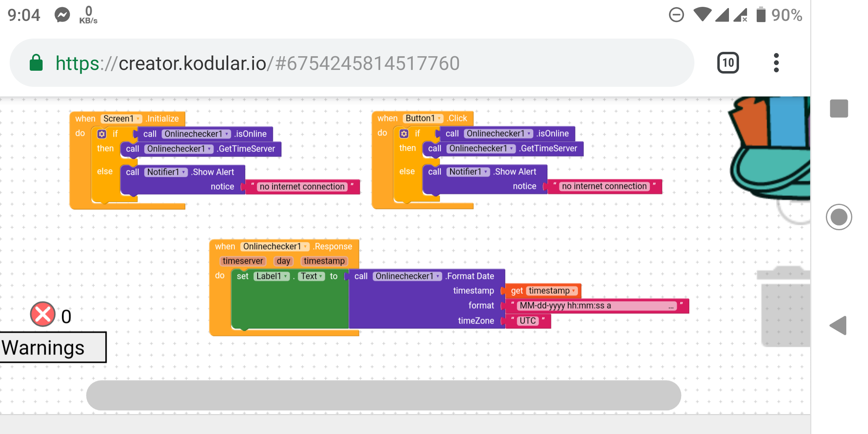Image resolution: width=868 pixels, height=434 pixels.
Task: Open Notifier1 dropdown in Show Alert block
Action: point(183,172)
